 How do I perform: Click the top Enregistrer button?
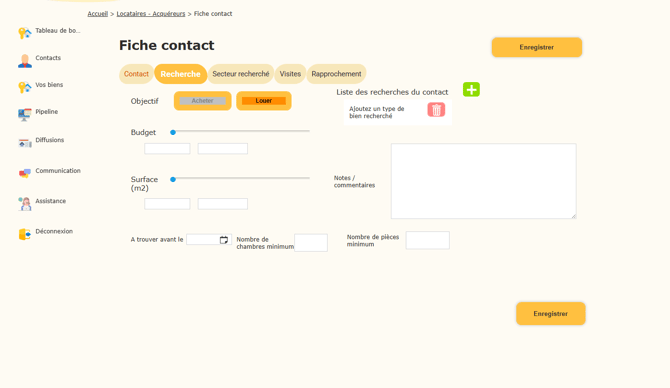click(537, 47)
